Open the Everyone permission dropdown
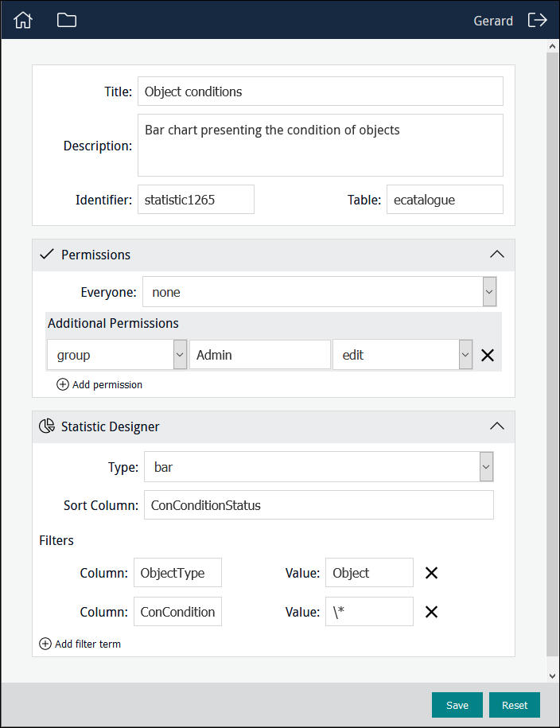The height and width of the screenshot is (728, 560). [x=489, y=292]
